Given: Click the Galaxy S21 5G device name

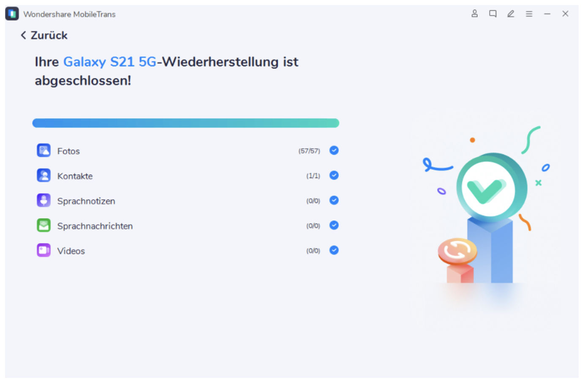Looking at the screenshot, I should (x=110, y=62).
